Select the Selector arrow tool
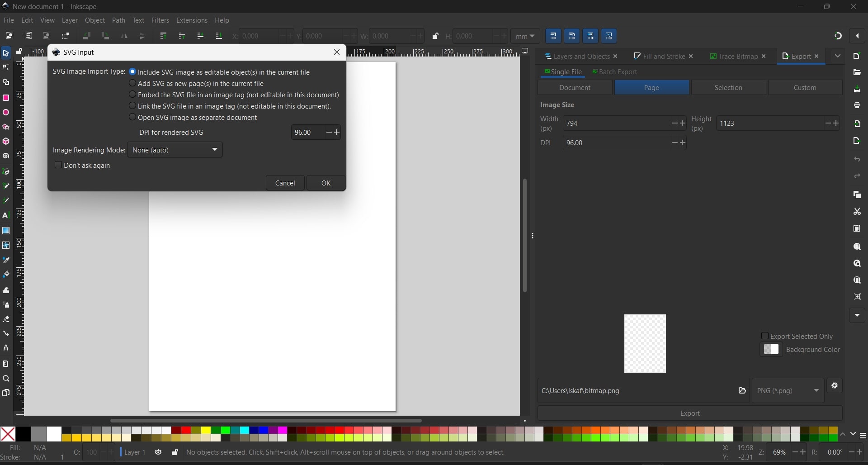Image resolution: width=868 pixels, height=465 pixels. tap(6, 53)
